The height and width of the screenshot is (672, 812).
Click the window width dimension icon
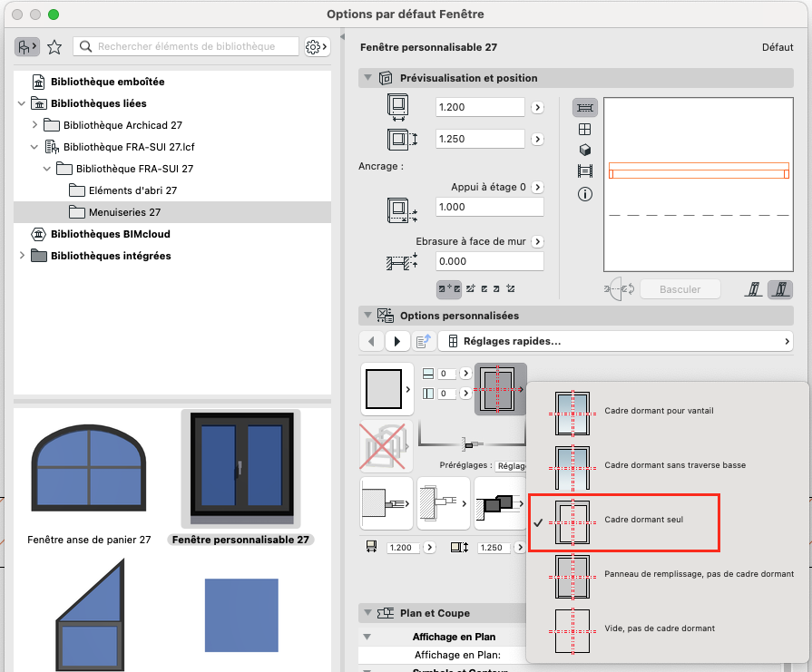pyautogui.click(x=398, y=107)
